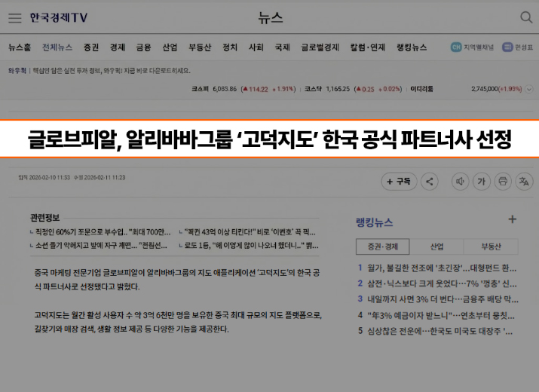Click the share icon button
Screen dimensions: 539x392
(430, 181)
